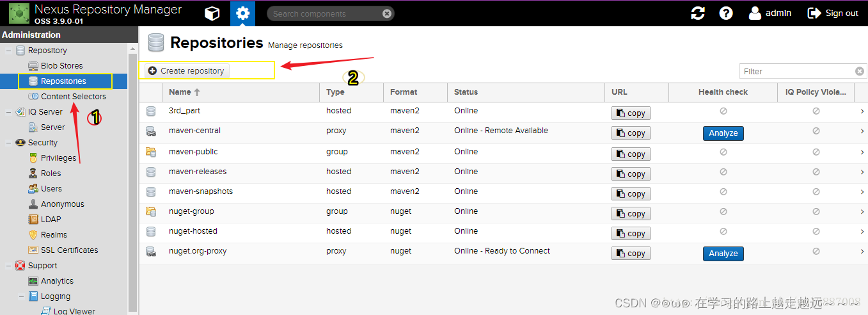The image size is (868, 315).
Task: Click Sign out
Action: click(x=833, y=13)
